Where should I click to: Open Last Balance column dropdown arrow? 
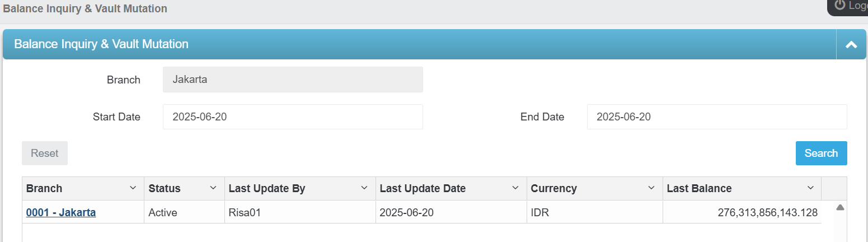point(810,188)
